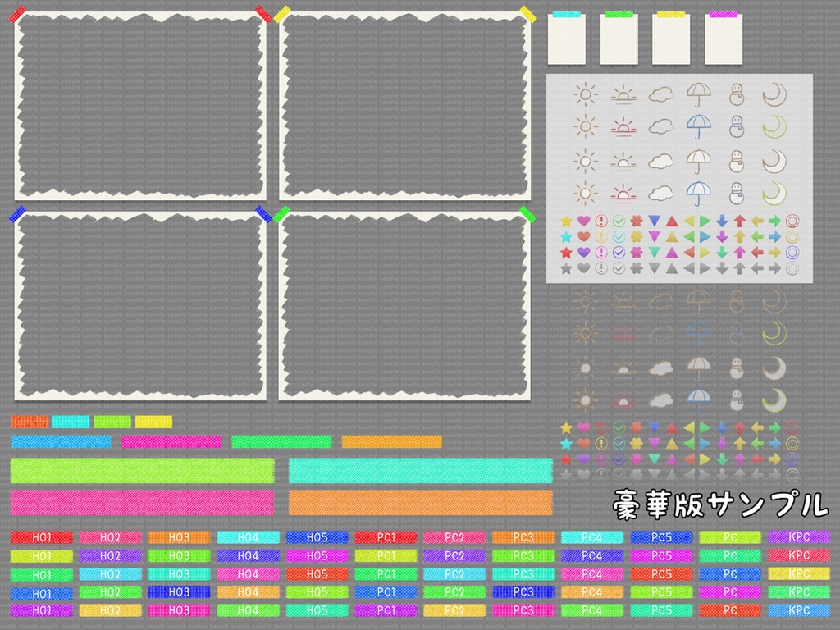This screenshot has height=630, width=840.
Task: Click the orange HO4 label
Action: [248, 592]
